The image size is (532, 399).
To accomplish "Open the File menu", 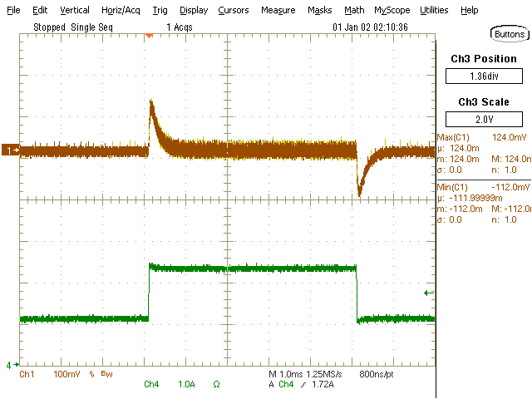I will tap(13, 11).
